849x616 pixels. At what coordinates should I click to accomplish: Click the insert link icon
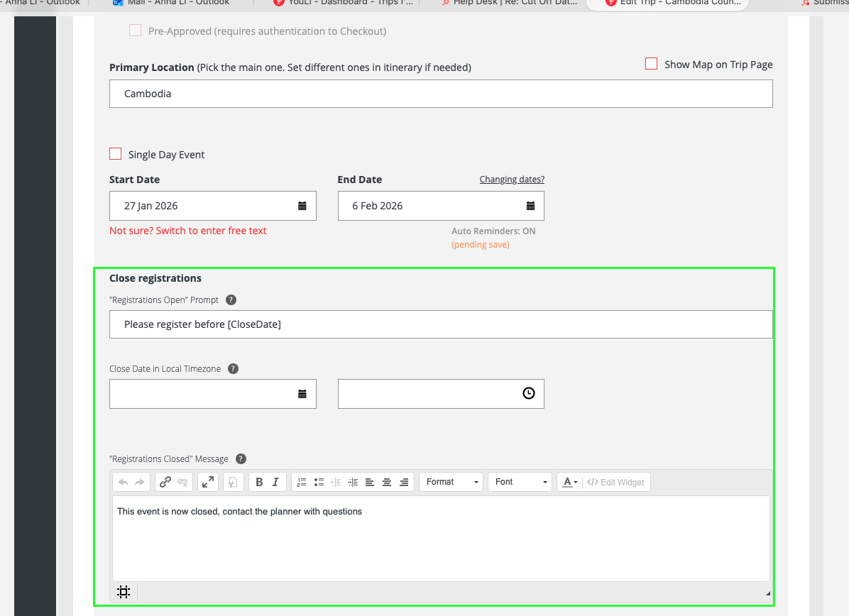[x=165, y=482]
